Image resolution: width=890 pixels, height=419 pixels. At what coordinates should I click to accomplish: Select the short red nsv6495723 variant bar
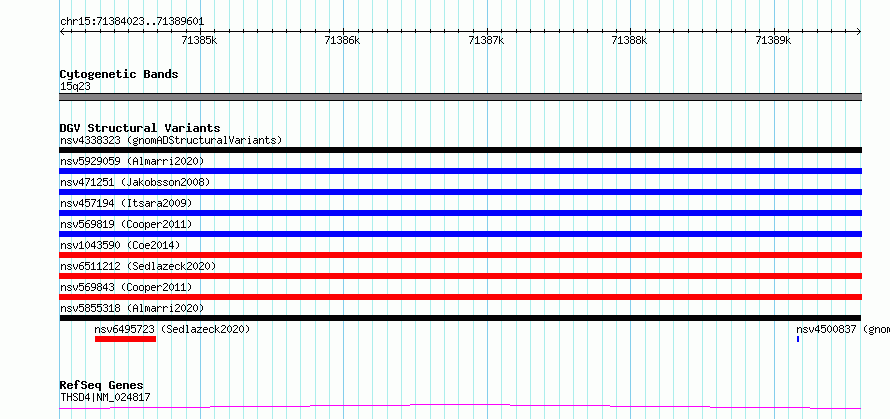pyautogui.click(x=125, y=339)
